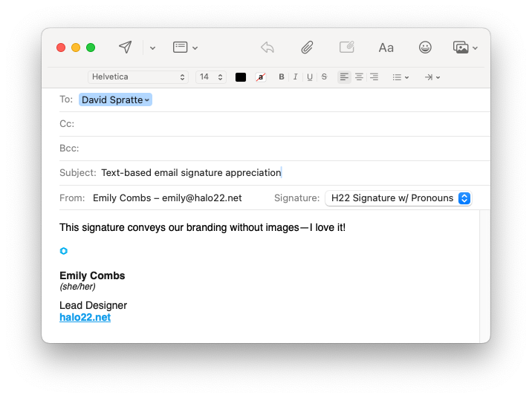Click the Emily Combs name in signature
532x398 pixels.
click(x=92, y=275)
